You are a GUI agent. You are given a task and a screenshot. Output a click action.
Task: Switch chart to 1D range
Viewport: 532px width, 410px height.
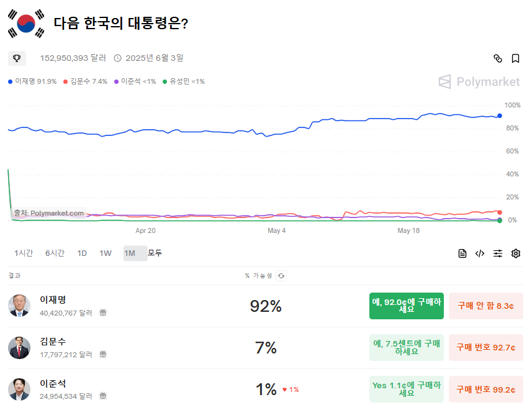pyautogui.click(x=82, y=253)
